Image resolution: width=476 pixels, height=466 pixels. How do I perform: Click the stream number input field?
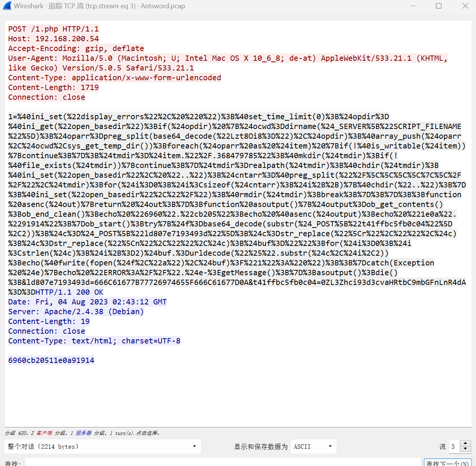coord(455,447)
